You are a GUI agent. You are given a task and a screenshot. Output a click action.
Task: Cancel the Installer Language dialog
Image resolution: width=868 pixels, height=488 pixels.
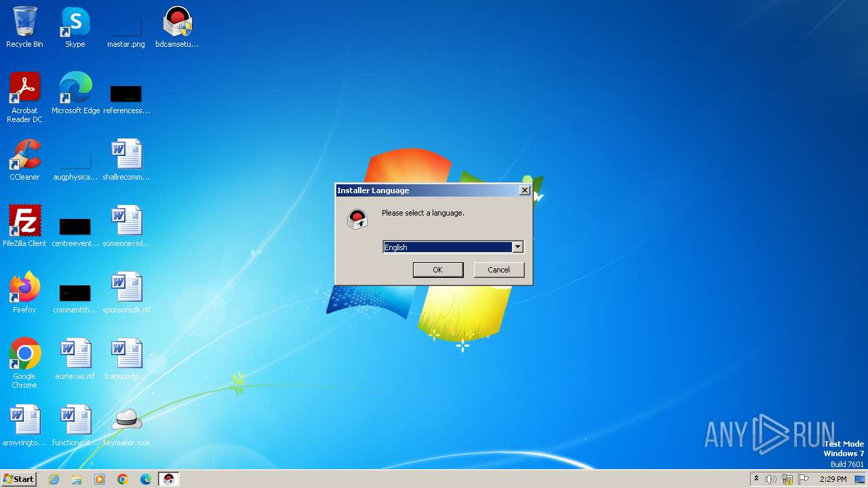[x=498, y=270]
